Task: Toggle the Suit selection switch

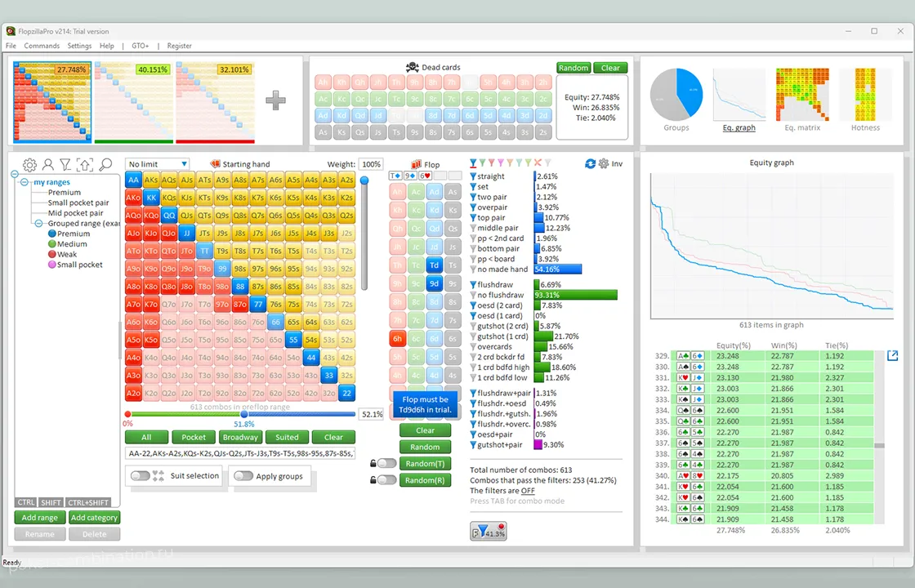Action: pos(141,476)
